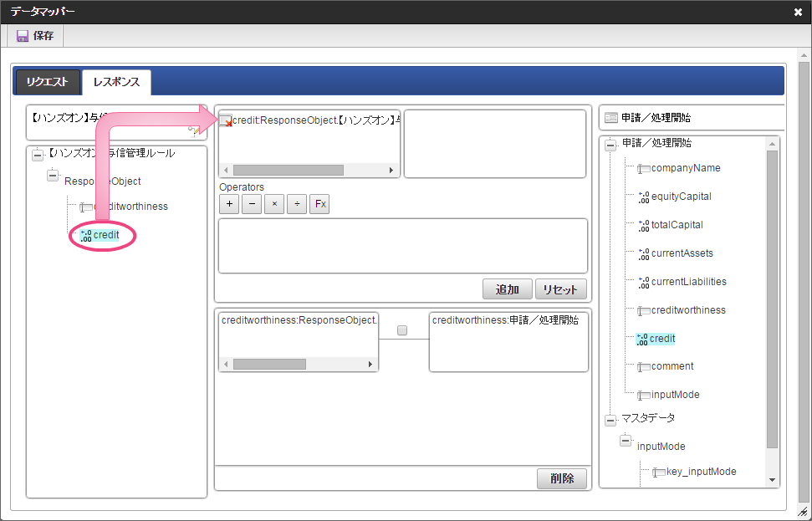Grab the dialog resize handle corner
The width and height of the screenshot is (812, 521).
pyautogui.click(x=802, y=512)
